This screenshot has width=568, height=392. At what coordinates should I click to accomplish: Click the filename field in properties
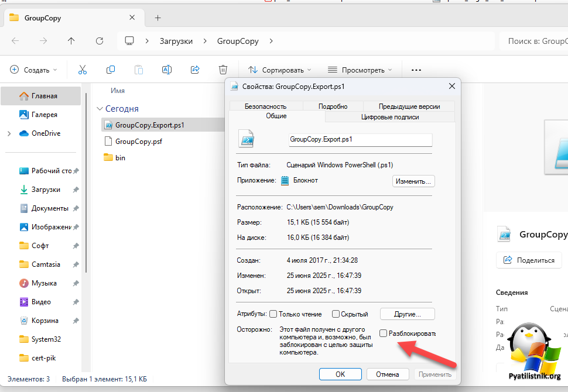click(x=361, y=140)
